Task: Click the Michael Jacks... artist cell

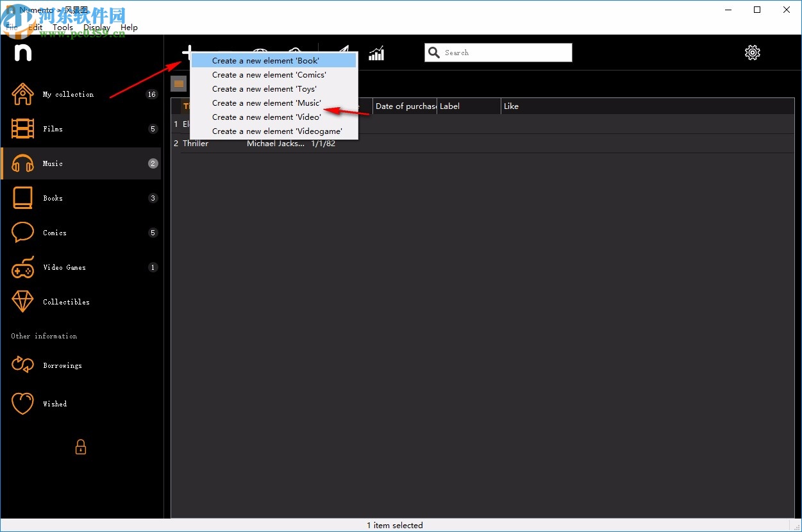Action: point(276,144)
